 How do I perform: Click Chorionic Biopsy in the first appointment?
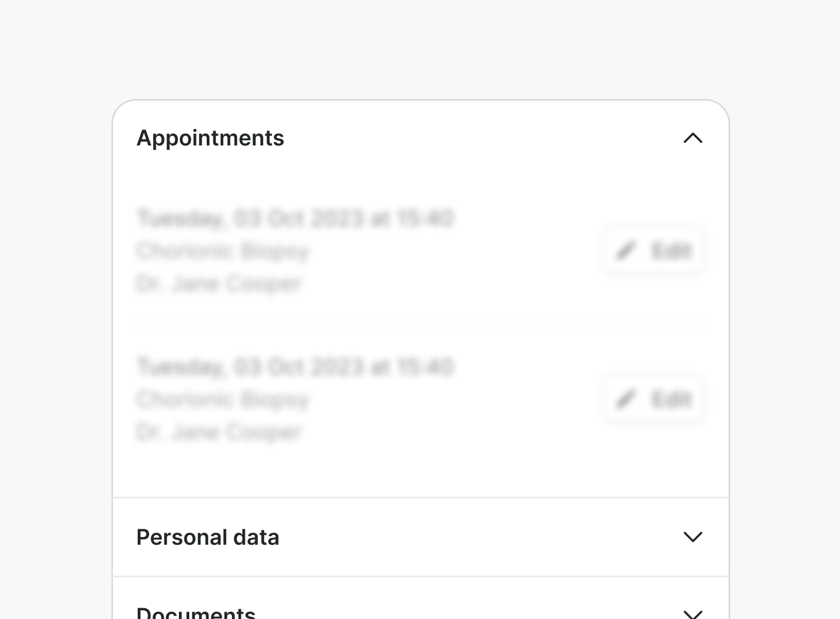[x=222, y=251]
